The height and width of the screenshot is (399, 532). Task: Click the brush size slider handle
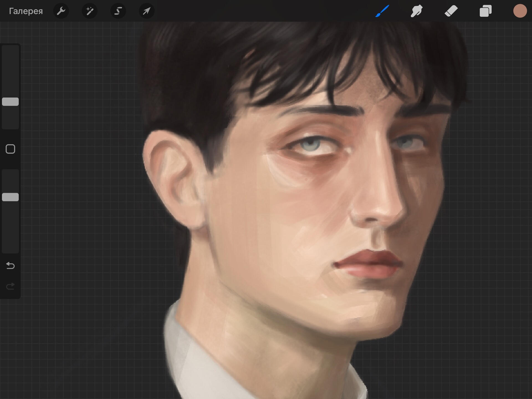coord(11,102)
